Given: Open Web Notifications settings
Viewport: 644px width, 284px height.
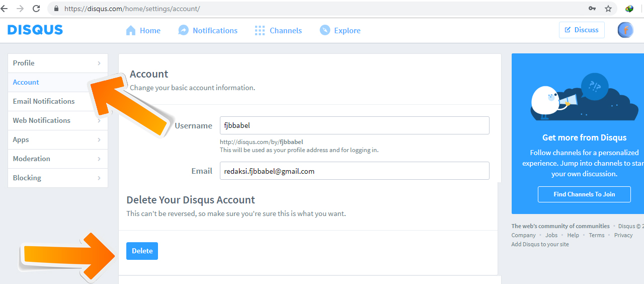Looking at the screenshot, I should tap(58, 120).
